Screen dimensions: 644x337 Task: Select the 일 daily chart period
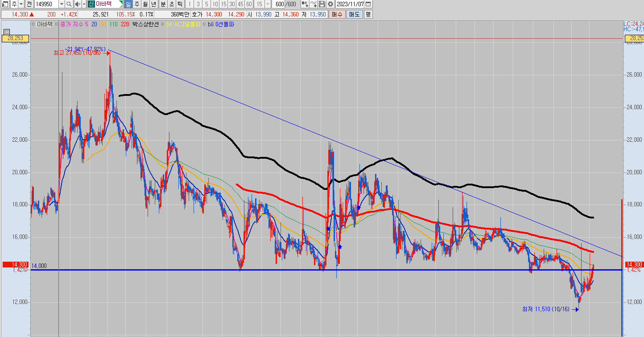click(128, 4)
